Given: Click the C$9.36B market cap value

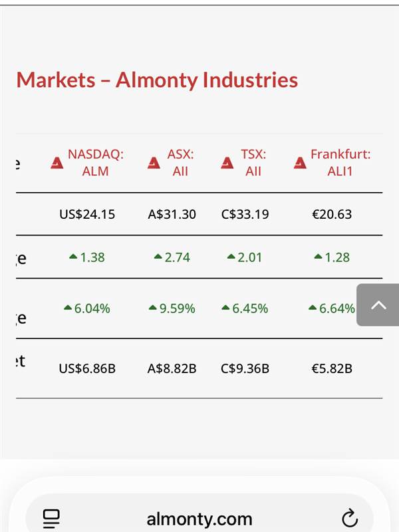Looking at the screenshot, I should [x=245, y=368].
